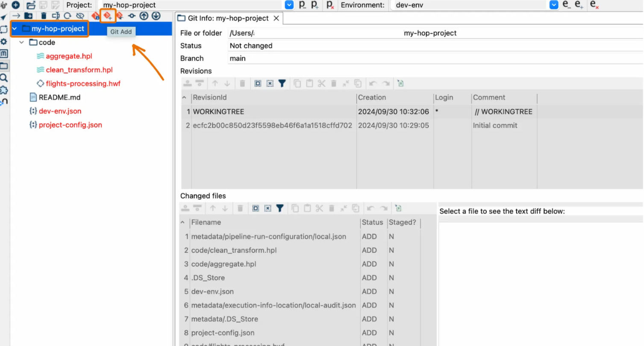Image resolution: width=644 pixels, height=346 pixels.
Task: Create a new folder in file explorer
Action: coord(29,16)
